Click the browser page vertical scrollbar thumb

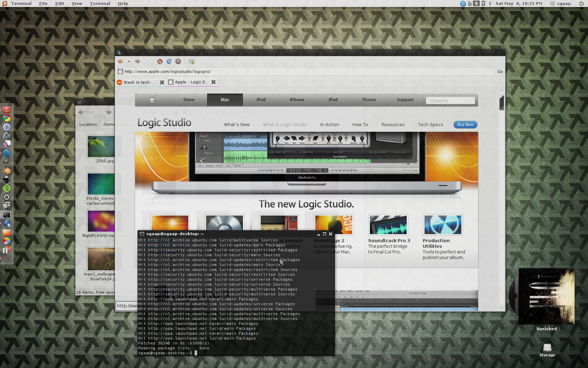(x=502, y=103)
